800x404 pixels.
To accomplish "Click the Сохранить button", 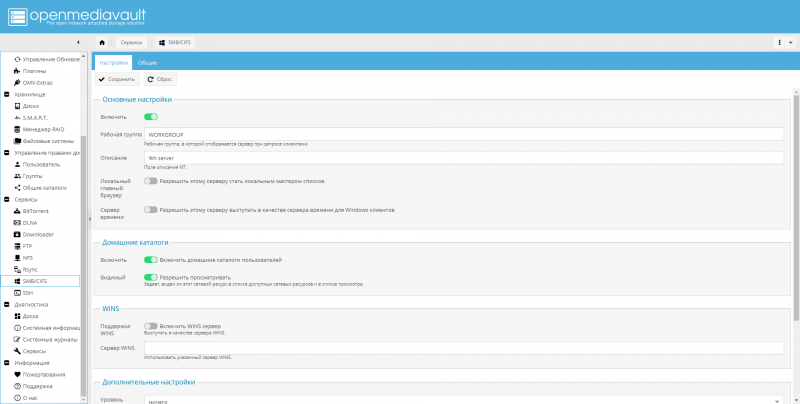I will (x=117, y=80).
